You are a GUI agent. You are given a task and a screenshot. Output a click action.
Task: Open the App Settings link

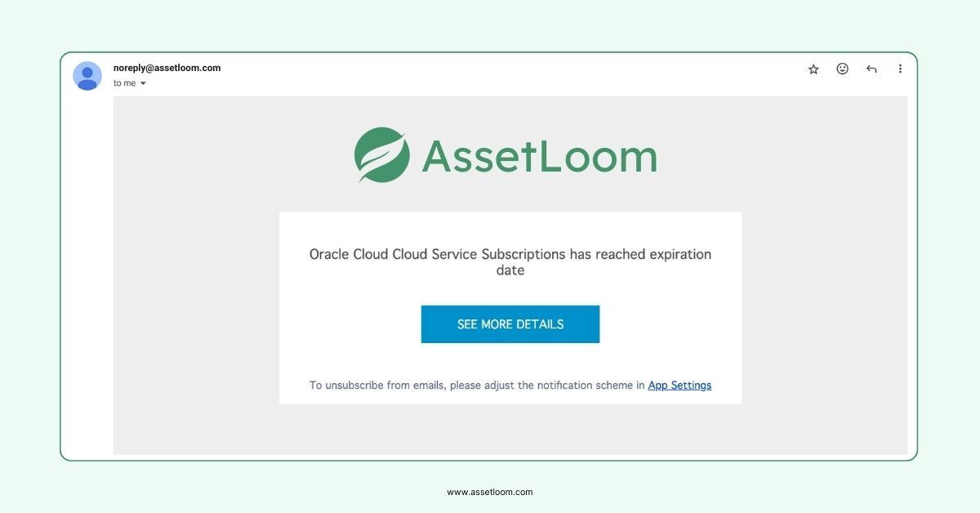pos(679,386)
